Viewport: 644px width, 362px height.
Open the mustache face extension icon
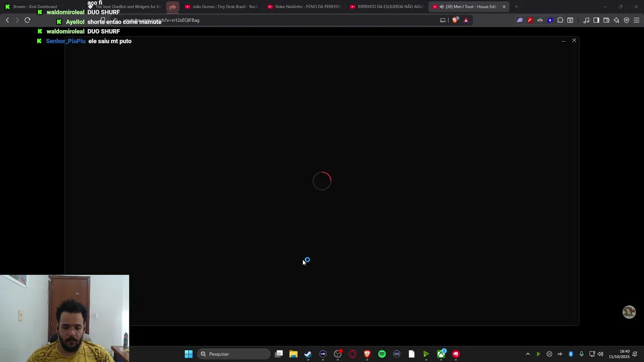click(540, 20)
